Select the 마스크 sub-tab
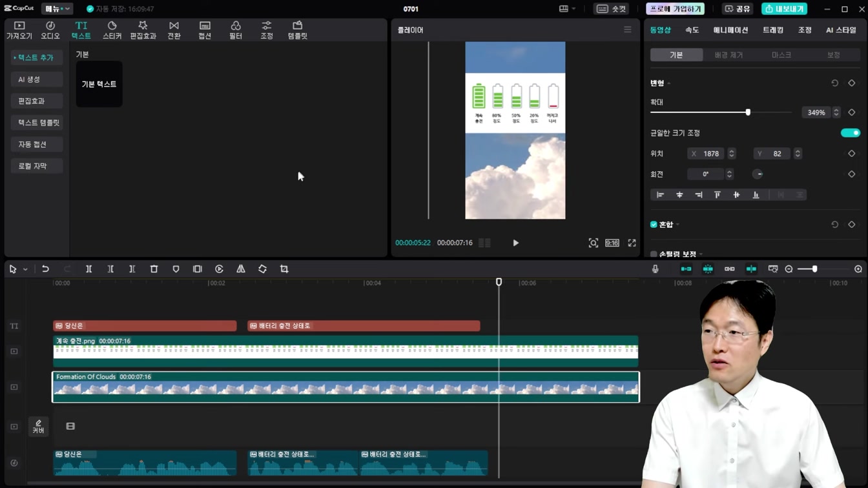The width and height of the screenshot is (868, 488). (781, 55)
